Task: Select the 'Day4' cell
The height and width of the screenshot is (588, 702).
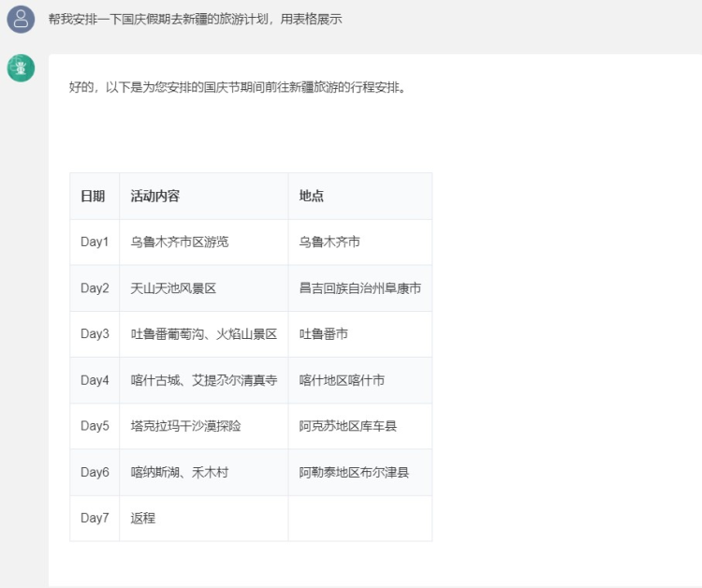Action: pos(95,380)
